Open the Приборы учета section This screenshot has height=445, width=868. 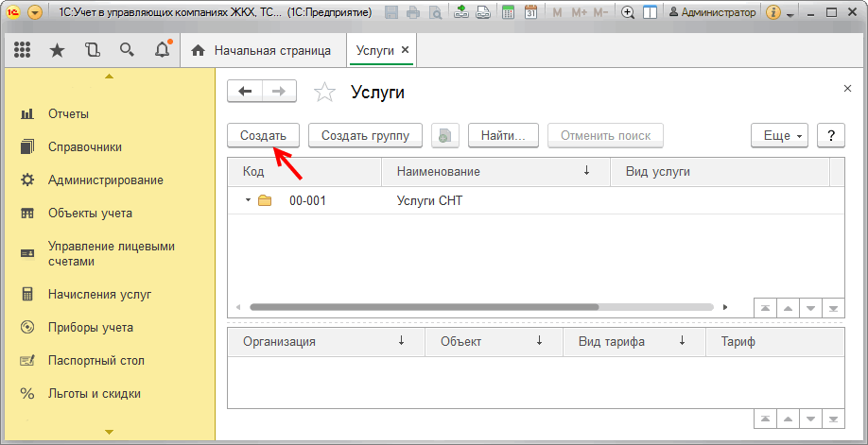click(90, 328)
